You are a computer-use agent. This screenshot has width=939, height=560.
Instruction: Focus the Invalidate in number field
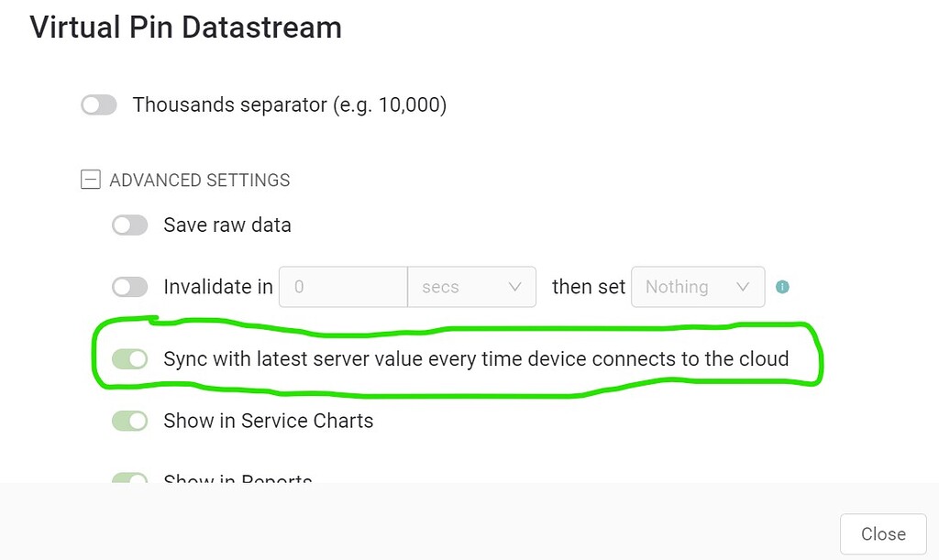pos(343,287)
